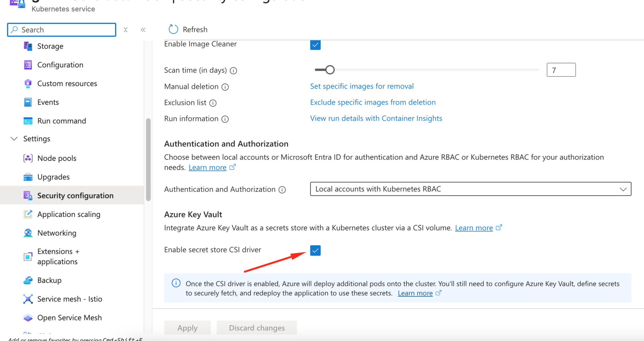Viewport: 644px width, 341px height.
Task: Select the Node pools sidebar icon
Action: click(x=28, y=158)
